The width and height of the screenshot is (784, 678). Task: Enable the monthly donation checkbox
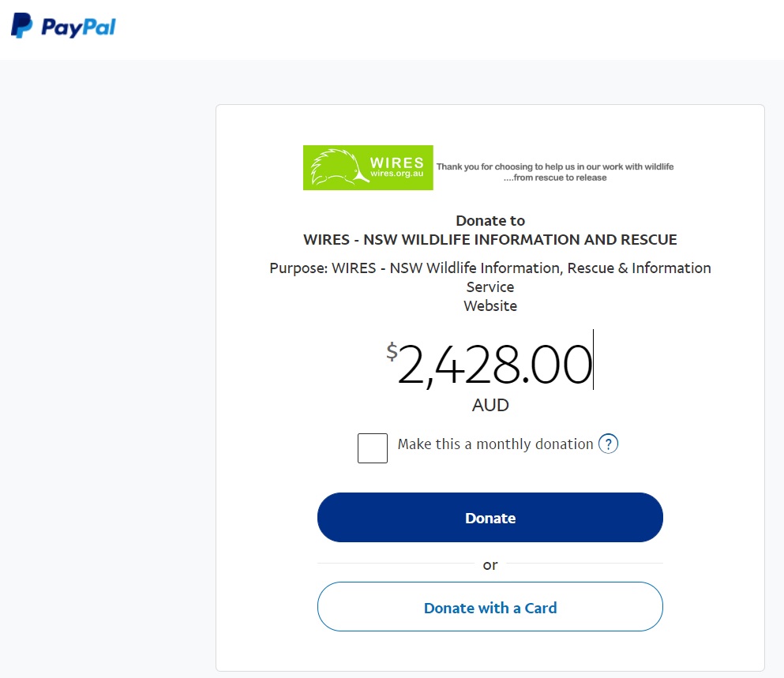click(373, 448)
